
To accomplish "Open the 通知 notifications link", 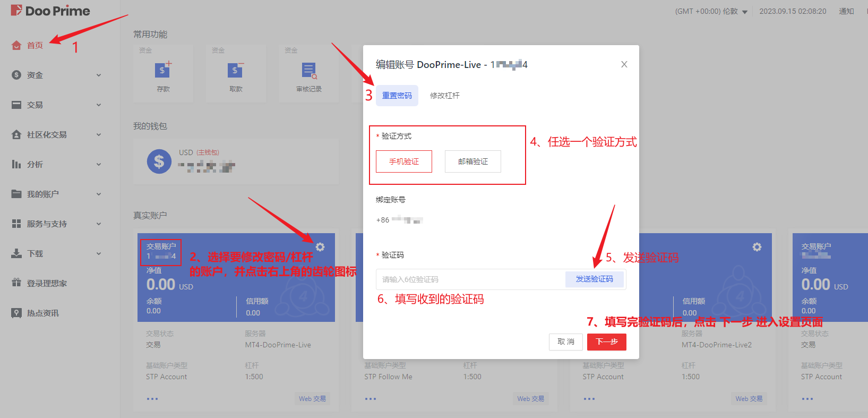I will pyautogui.click(x=846, y=11).
